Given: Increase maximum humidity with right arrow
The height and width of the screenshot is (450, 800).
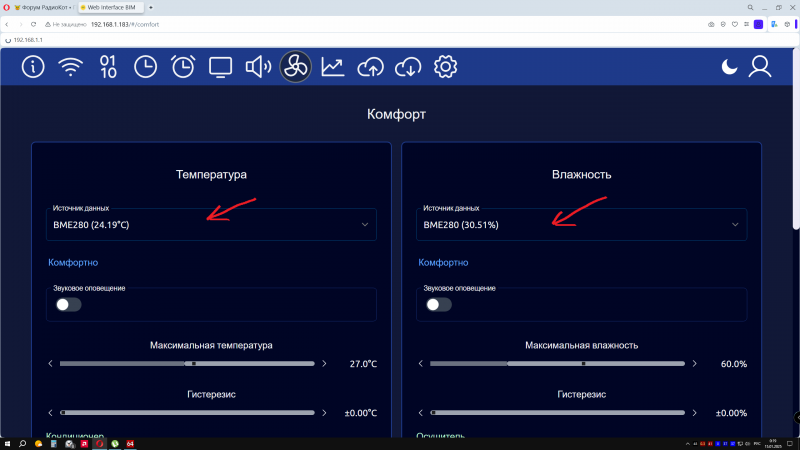Looking at the screenshot, I should point(694,364).
